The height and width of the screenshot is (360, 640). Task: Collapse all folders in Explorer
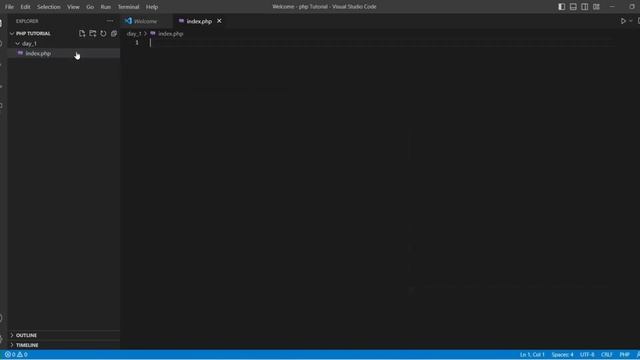tap(114, 33)
